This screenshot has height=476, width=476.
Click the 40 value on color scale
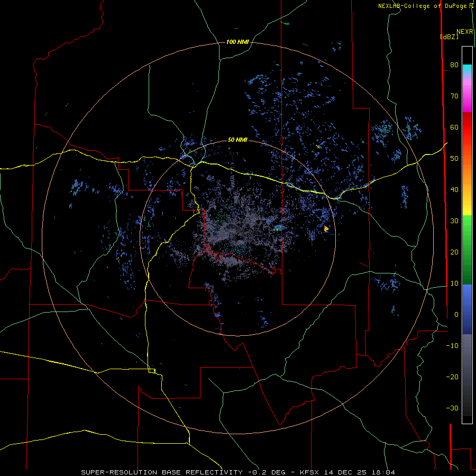454,190
